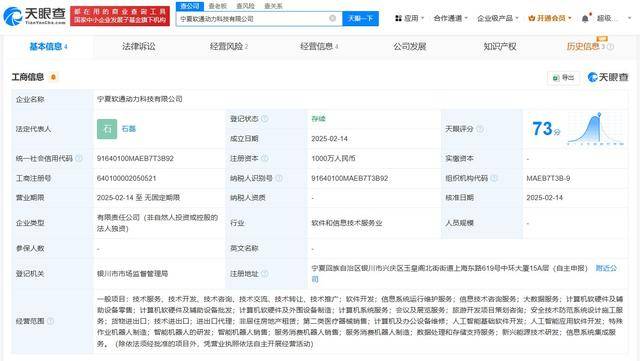Click the help icon next to 注册资本
The width and height of the screenshot is (640, 361).
point(265,158)
